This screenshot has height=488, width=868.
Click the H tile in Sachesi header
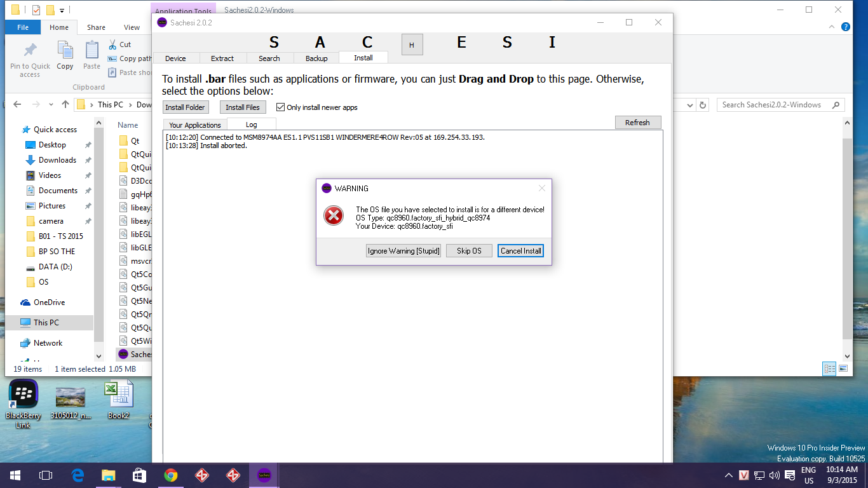tap(412, 44)
